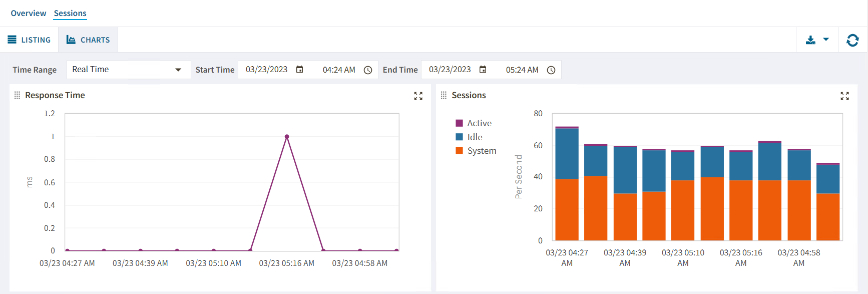
Task: Grab the Sessions panel drag handle
Action: click(444, 95)
